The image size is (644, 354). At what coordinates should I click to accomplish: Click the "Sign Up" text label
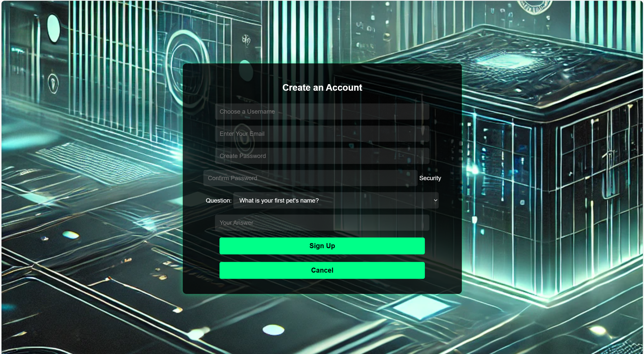[322, 246]
